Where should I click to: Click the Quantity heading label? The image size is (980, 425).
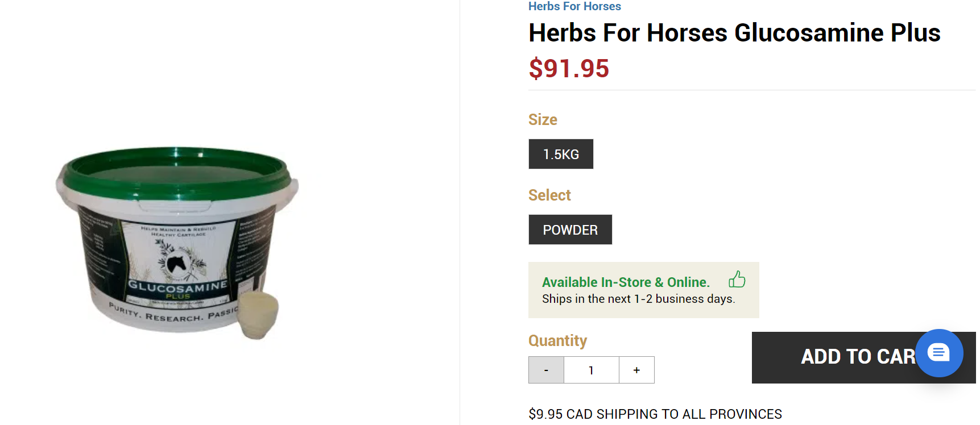[x=557, y=340]
